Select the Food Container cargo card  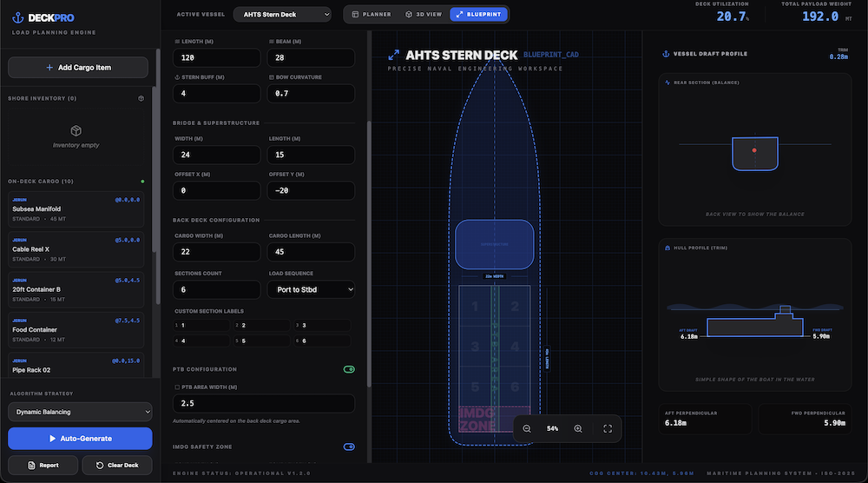point(76,330)
